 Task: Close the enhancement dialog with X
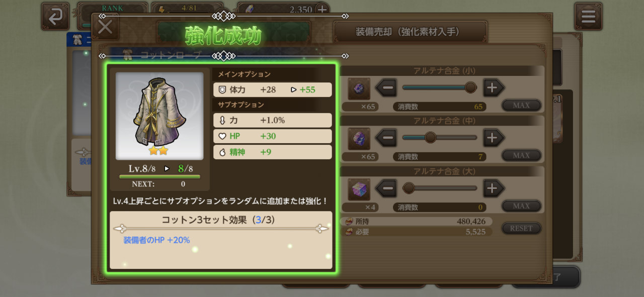(105, 26)
